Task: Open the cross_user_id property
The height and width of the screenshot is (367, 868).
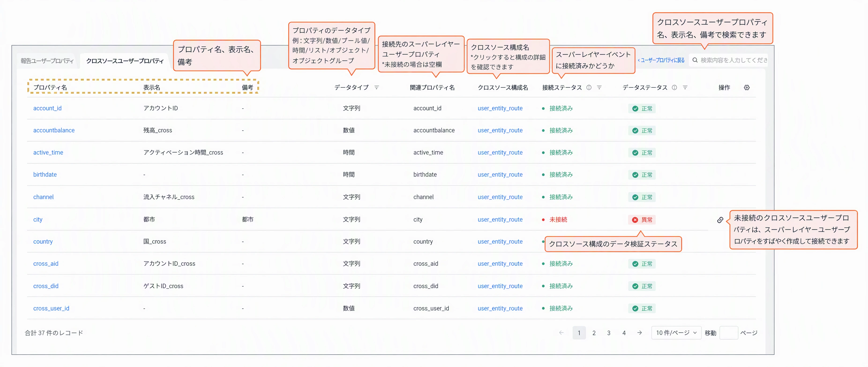Action: tap(51, 308)
